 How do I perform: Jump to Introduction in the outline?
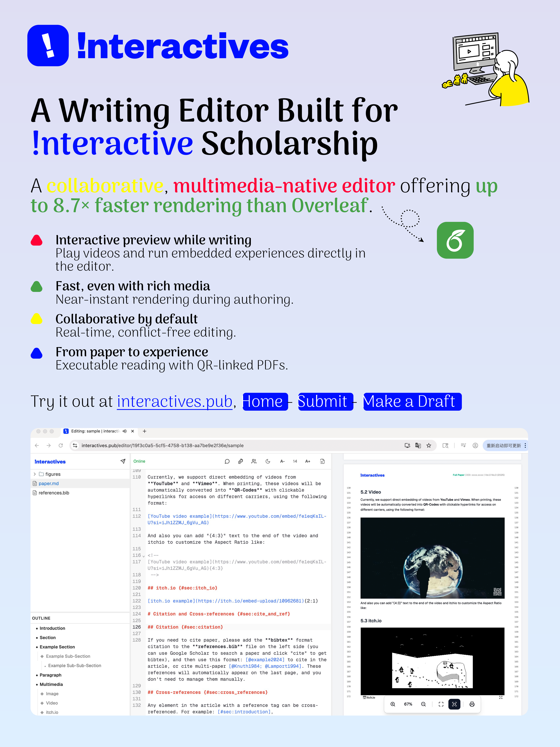[x=52, y=628]
